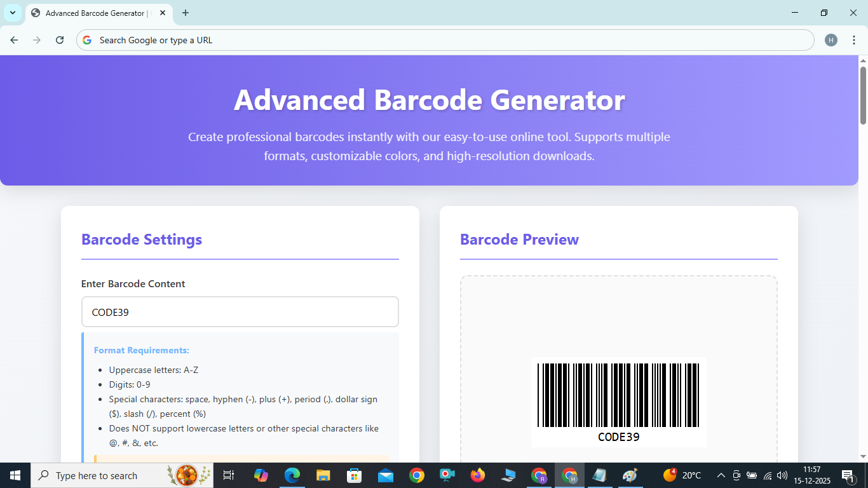Click the barcode content field containing CODE39
The width and height of the screenshot is (868, 488).
tap(240, 311)
